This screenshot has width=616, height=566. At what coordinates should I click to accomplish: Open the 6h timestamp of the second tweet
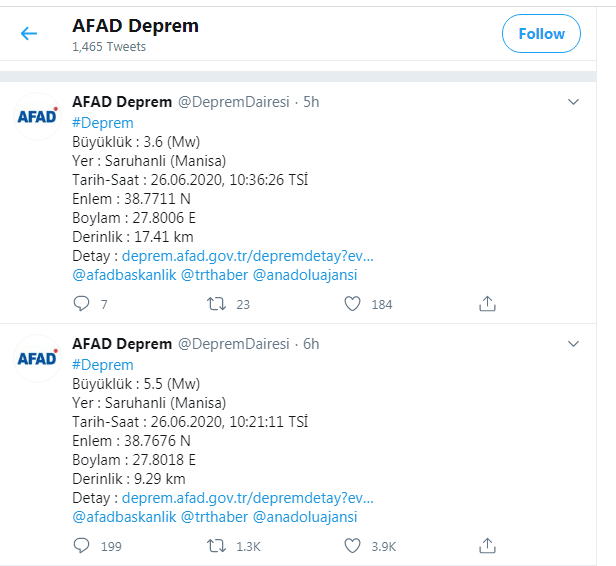tap(311, 344)
